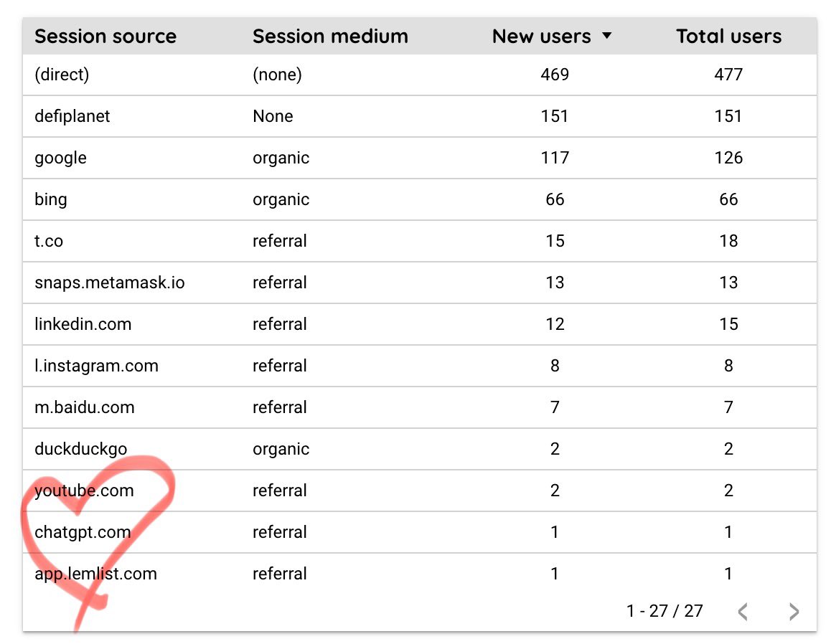The image size is (831, 644).
Task: Select the defiplanet source row
Action: pos(70,116)
